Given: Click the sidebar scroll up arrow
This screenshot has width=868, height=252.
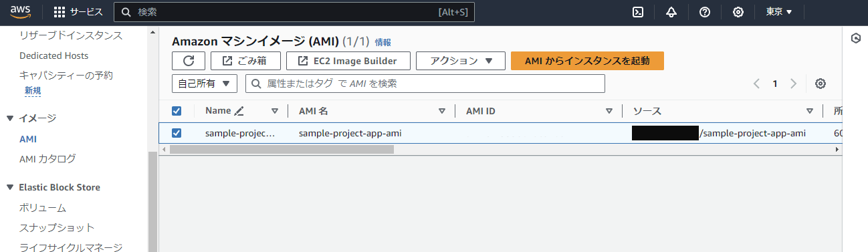Looking at the screenshot, I should (x=152, y=32).
